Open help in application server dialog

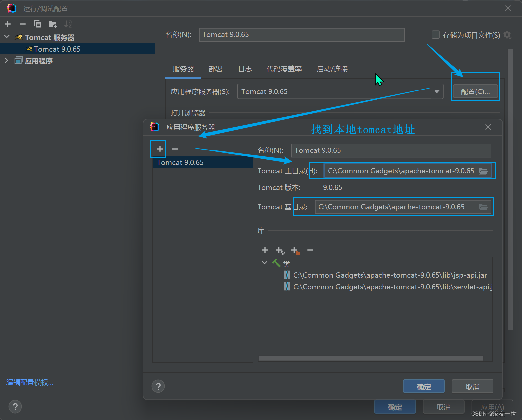click(x=158, y=386)
